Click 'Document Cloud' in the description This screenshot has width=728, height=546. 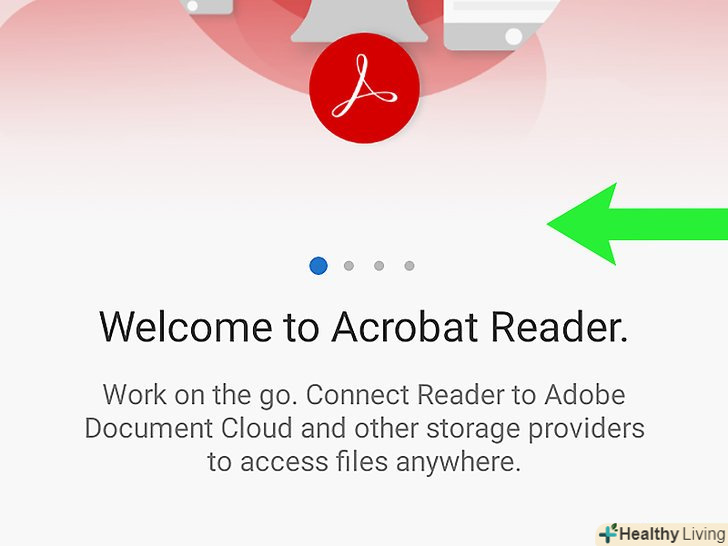click(188, 428)
